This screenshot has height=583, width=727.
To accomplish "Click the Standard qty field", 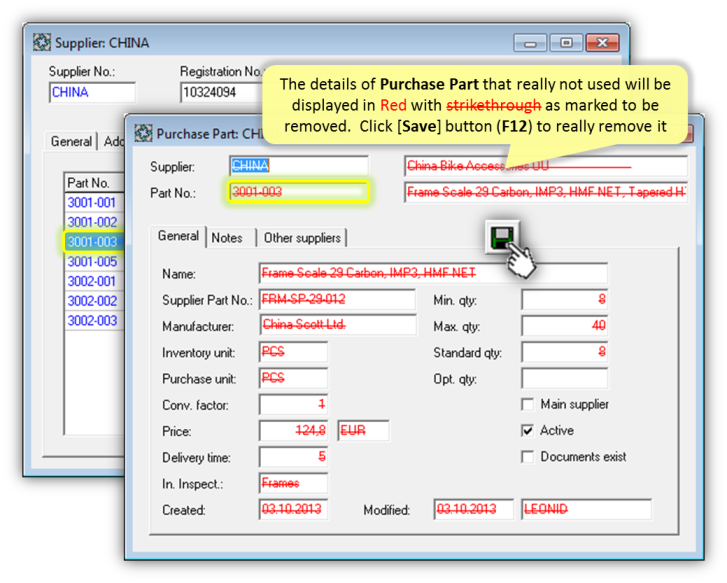I will (564, 352).
